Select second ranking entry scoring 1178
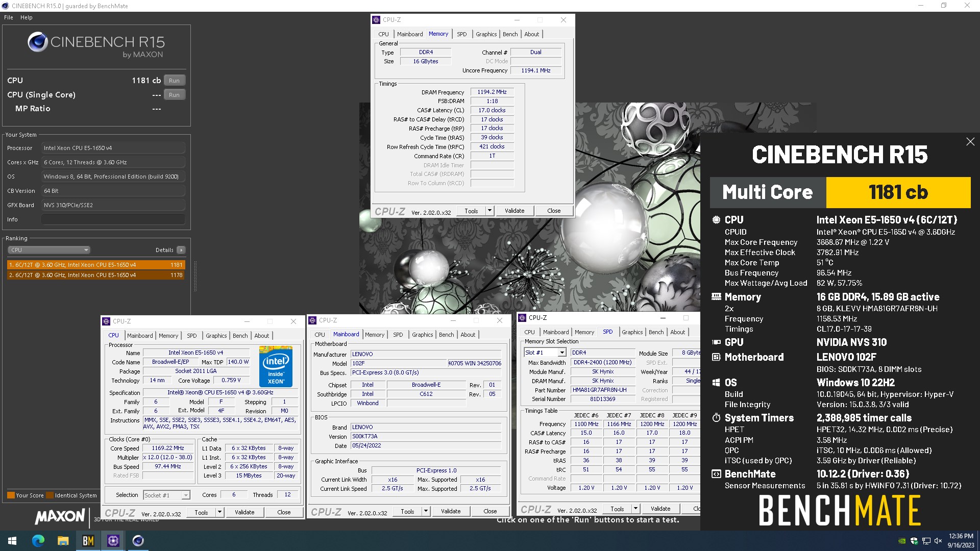This screenshot has width=980, height=551. pyautogui.click(x=96, y=275)
